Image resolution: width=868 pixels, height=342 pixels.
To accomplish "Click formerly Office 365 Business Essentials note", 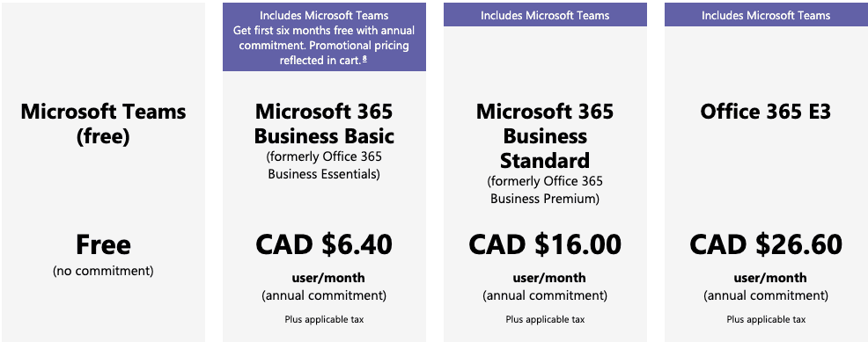I will coord(324,165).
